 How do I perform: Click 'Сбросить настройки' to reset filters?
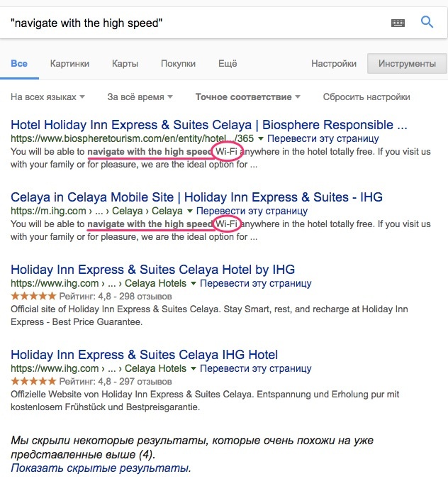click(x=366, y=97)
